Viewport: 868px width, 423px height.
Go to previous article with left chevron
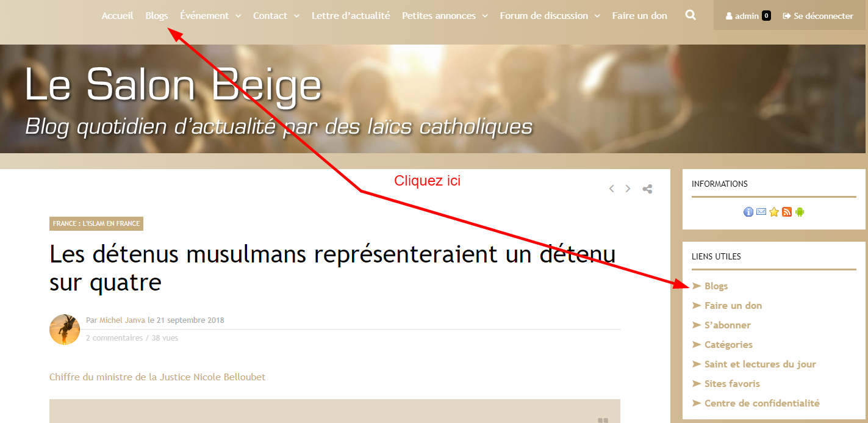[x=611, y=189]
